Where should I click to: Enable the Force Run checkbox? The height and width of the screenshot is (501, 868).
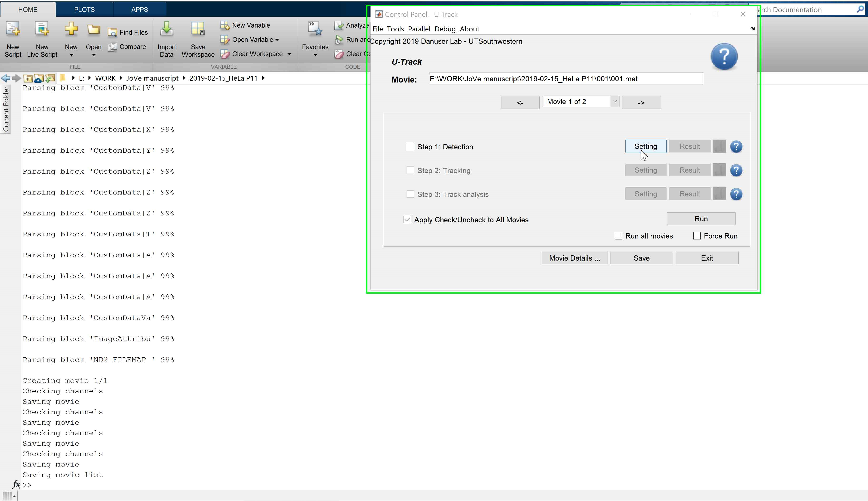click(697, 236)
